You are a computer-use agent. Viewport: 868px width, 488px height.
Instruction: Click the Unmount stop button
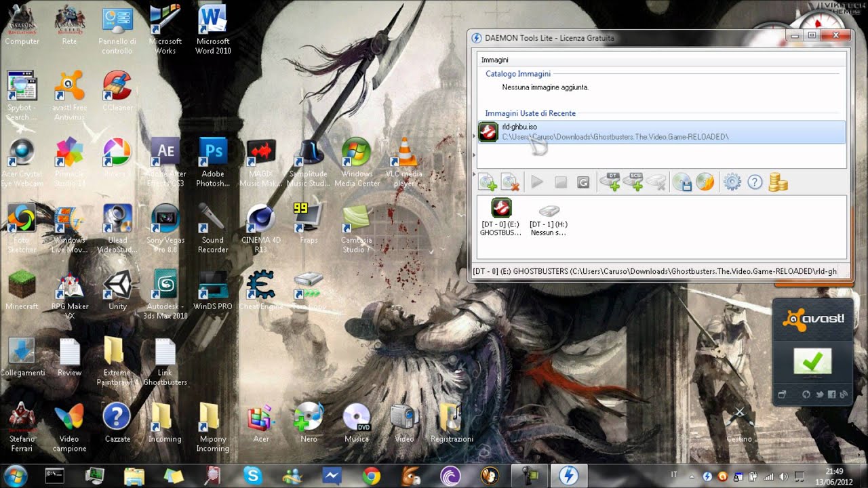pos(560,182)
